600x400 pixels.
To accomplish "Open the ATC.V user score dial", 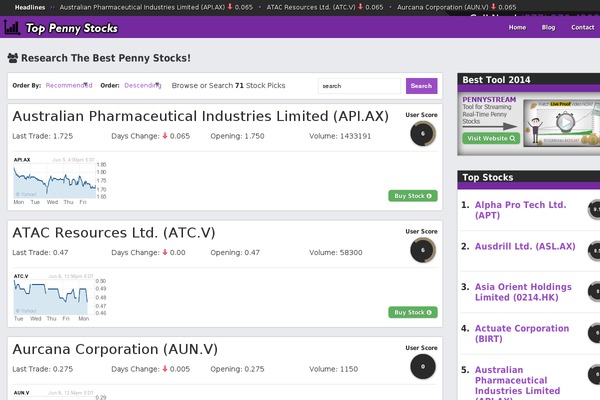I will [x=423, y=250].
